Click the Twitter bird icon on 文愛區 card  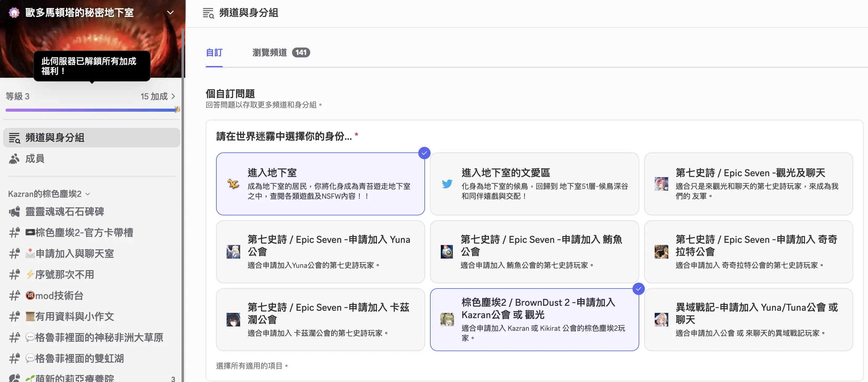pos(447,184)
